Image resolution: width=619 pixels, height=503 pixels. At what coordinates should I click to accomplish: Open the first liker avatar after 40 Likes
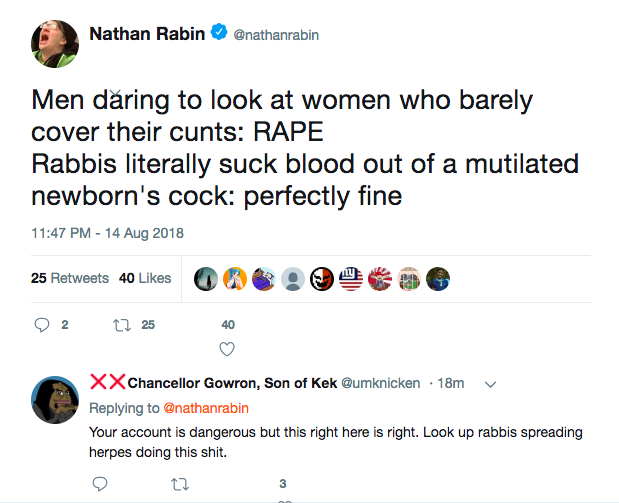point(206,279)
